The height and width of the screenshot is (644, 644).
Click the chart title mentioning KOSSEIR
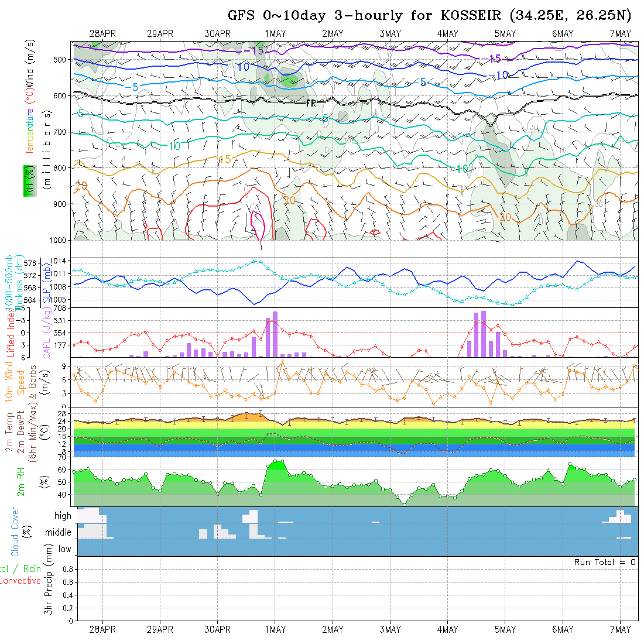coord(431,15)
